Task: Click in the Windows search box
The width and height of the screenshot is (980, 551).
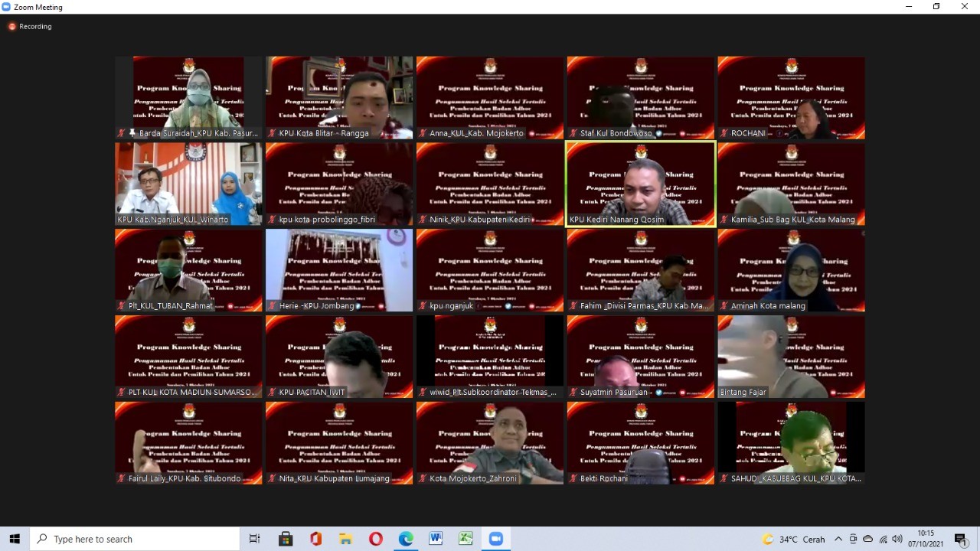Action: [138, 539]
